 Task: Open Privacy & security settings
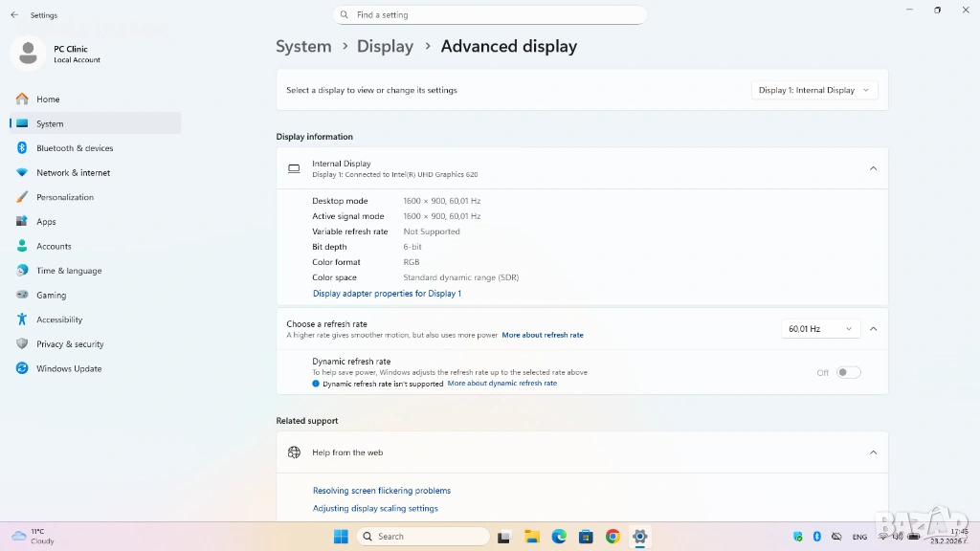pos(70,344)
